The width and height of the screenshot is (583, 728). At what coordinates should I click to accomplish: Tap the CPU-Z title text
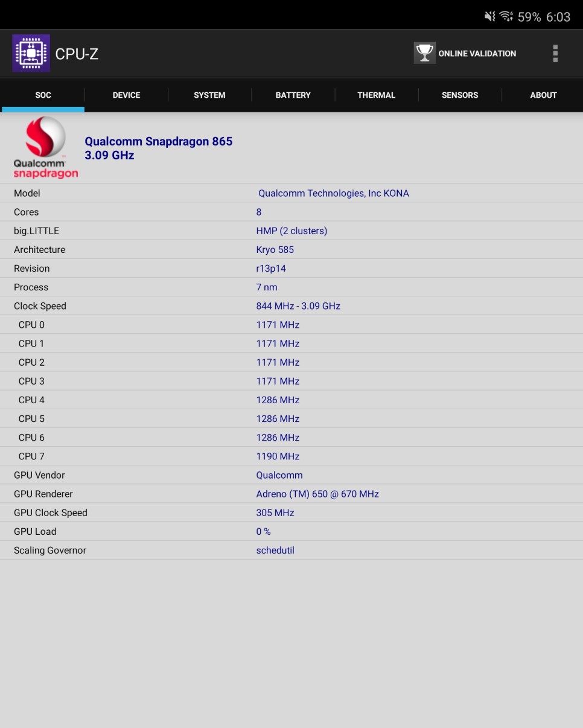[77, 54]
